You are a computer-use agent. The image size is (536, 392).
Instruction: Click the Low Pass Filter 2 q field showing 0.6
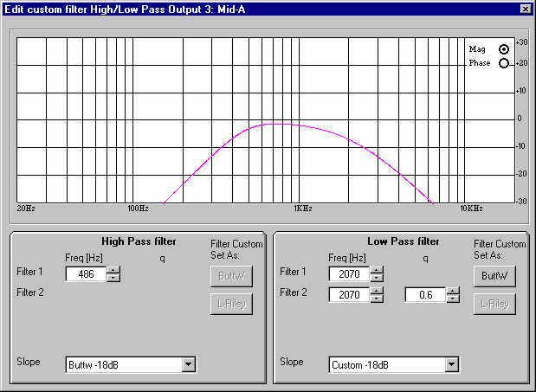click(x=425, y=295)
